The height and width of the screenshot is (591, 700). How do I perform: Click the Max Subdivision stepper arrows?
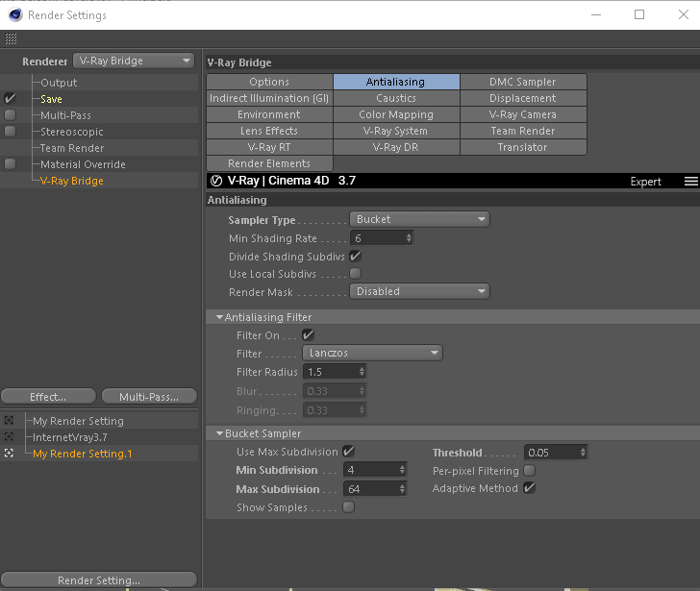click(x=402, y=489)
